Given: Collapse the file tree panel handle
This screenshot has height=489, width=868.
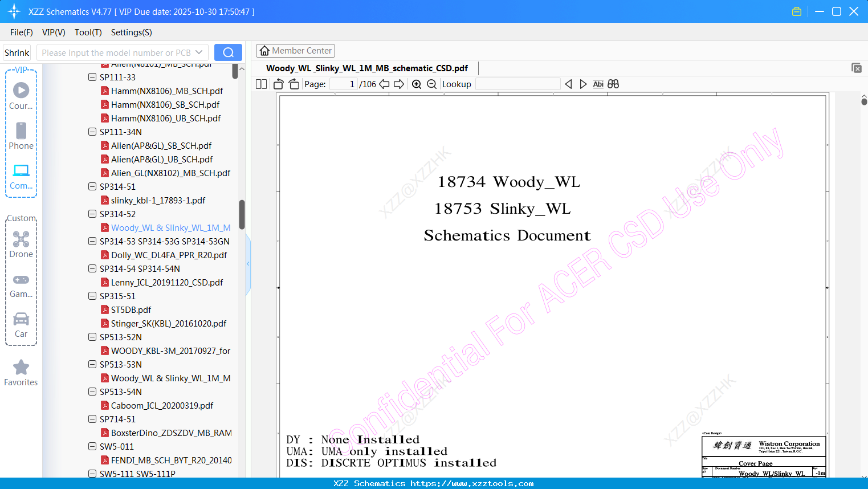Looking at the screenshot, I should pos(248,264).
